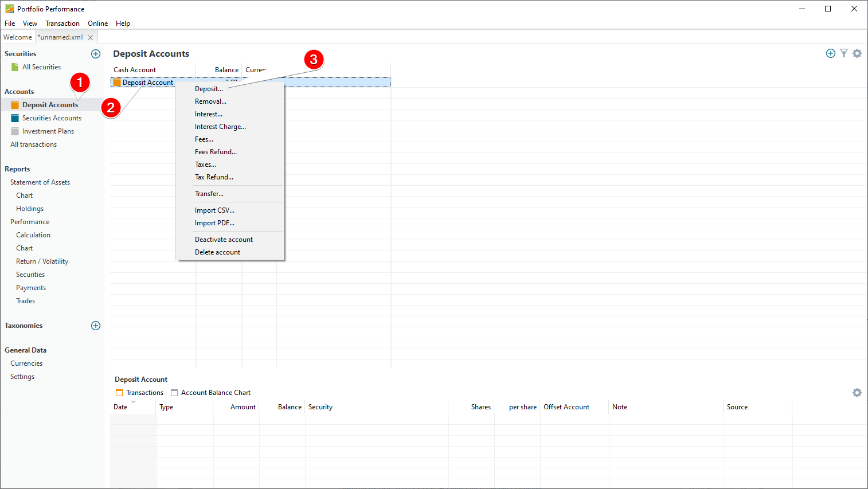Screen dimensions: 868x489
Task: Open Holdings report
Action: (x=30, y=209)
